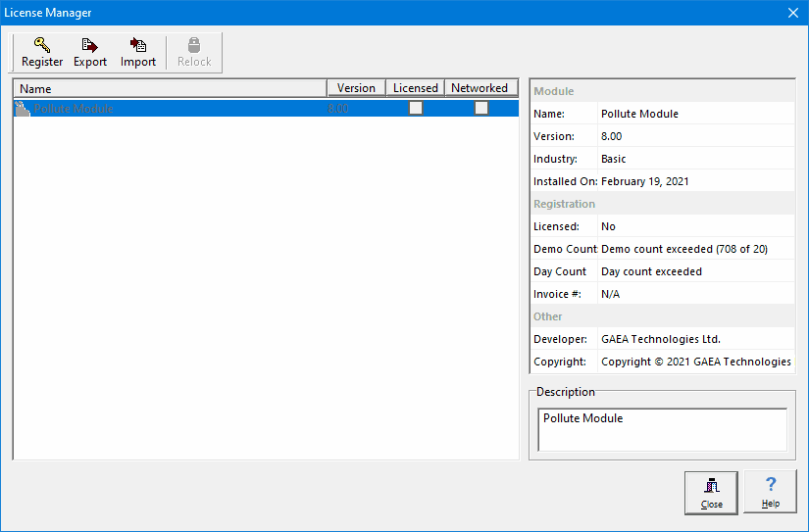This screenshot has height=532, width=809.
Task: Click the '8.00' version cell in list
Action: [338, 109]
